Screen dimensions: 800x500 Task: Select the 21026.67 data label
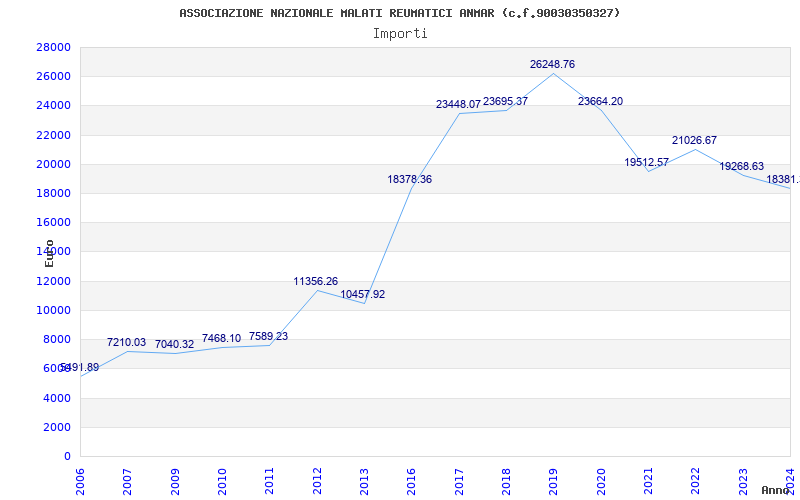(x=694, y=140)
